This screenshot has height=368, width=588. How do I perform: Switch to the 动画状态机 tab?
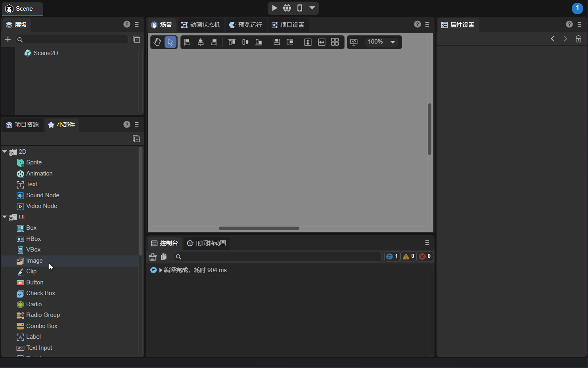pyautogui.click(x=201, y=25)
